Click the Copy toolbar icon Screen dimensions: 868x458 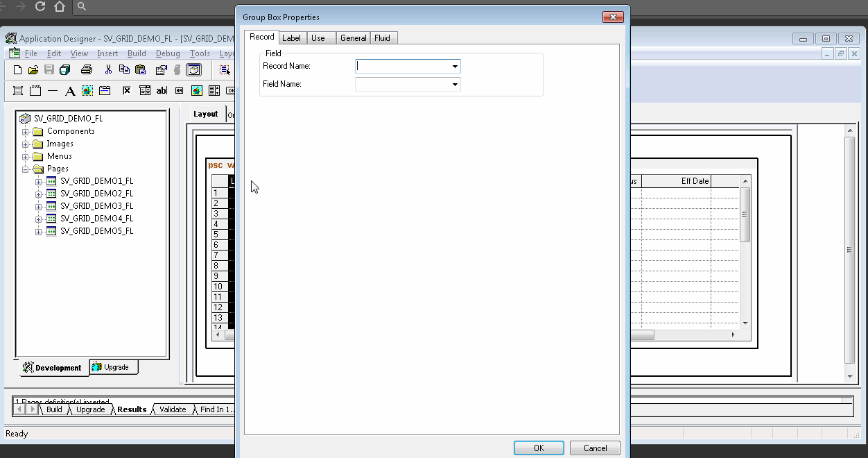point(124,69)
